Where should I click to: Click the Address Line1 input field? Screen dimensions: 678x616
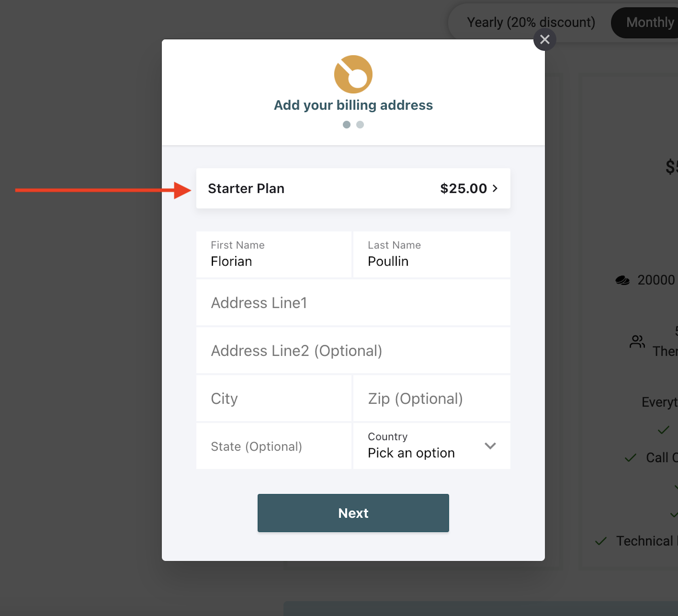[x=353, y=302]
